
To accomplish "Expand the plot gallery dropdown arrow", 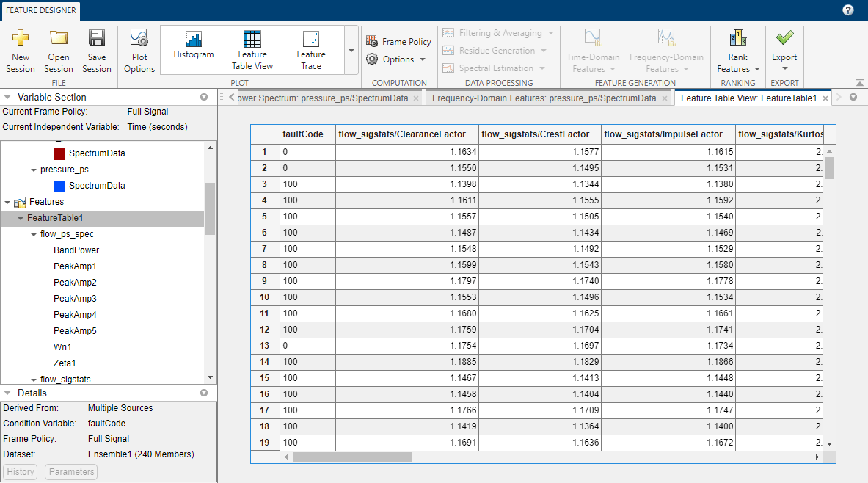I will coord(351,51).
